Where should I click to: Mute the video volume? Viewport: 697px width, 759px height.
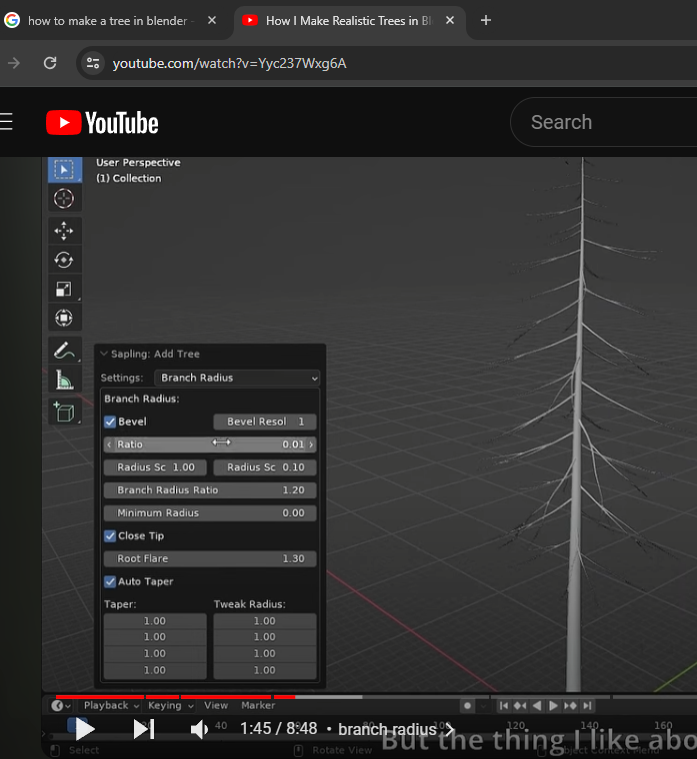pos(199,729)
